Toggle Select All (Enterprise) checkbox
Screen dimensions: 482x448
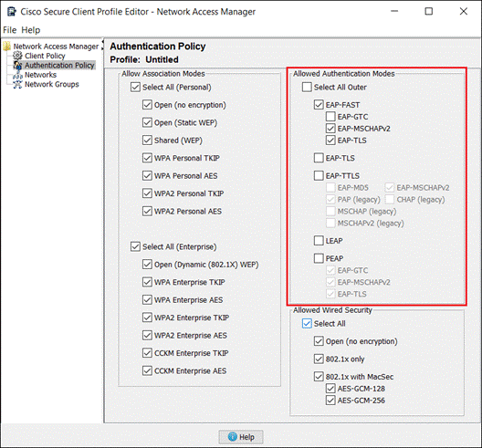coord(135,246)
